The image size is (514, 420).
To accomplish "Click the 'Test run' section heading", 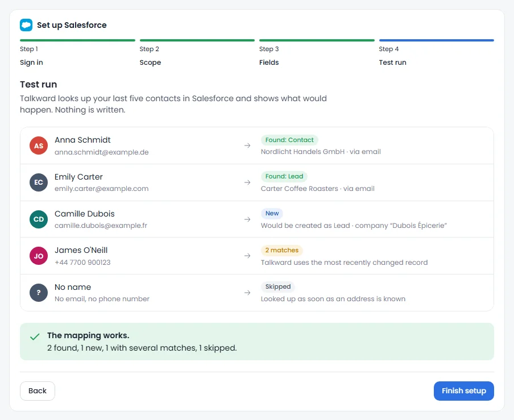I will coord(38,85).
